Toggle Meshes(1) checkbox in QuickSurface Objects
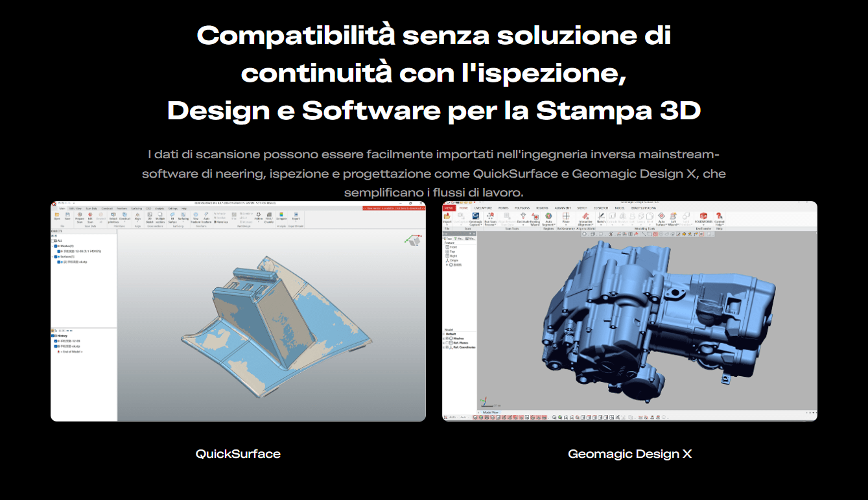Screen dimensions: 868x500 pyautogui.click(x=56, y=246)
